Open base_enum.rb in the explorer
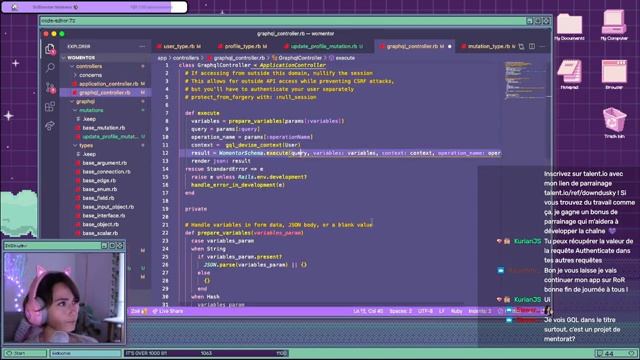 tap(100, 189)
